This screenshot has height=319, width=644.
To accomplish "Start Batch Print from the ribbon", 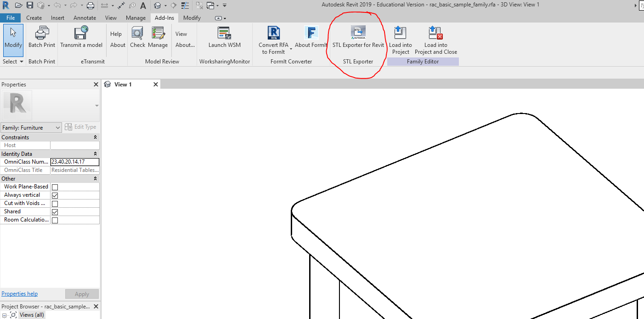I will (41, 37).
